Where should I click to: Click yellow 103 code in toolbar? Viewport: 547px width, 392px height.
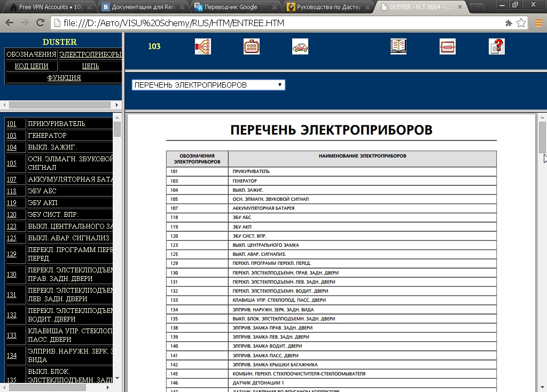click(x=154, y=46)
